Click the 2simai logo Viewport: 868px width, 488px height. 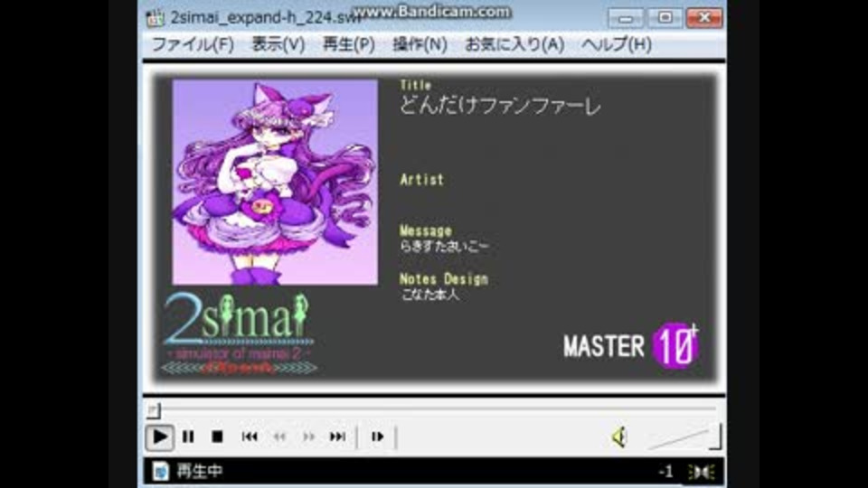[x=239, y=333]
